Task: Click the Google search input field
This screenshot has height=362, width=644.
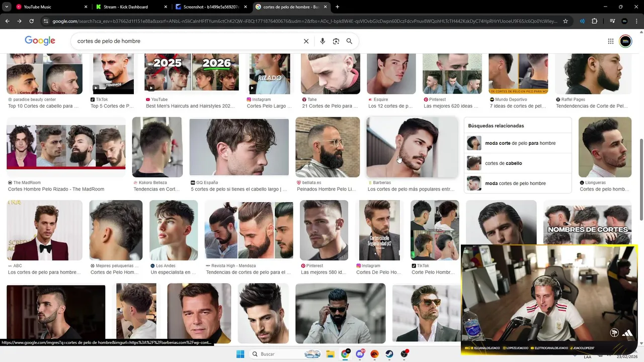Action: pyautogui.click(x=186, y=41)
